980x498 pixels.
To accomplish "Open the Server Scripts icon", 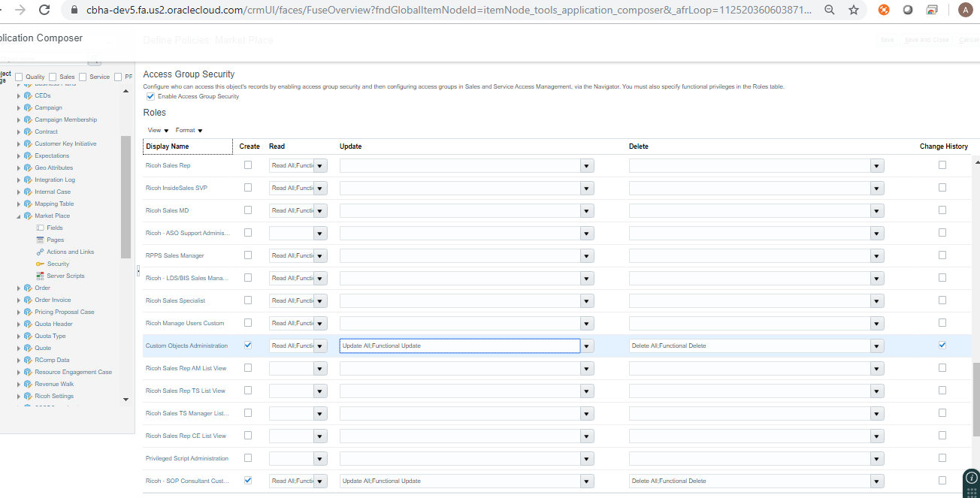I will (40, 276).
